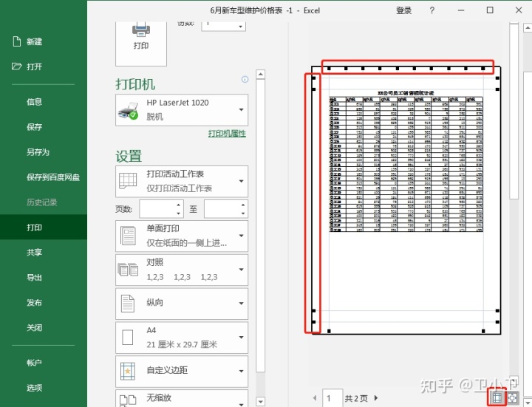Expand the collated 1,2,3 dropdown
This screenshot has width=532, height=407.
coord(241,270)
